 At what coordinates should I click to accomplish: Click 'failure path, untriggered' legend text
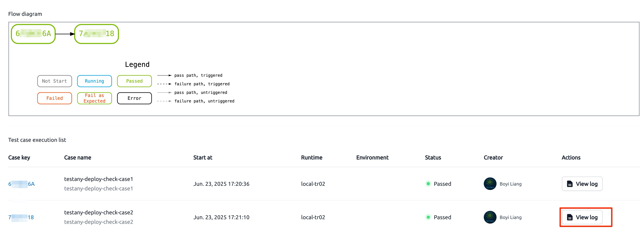click(204, 101)
